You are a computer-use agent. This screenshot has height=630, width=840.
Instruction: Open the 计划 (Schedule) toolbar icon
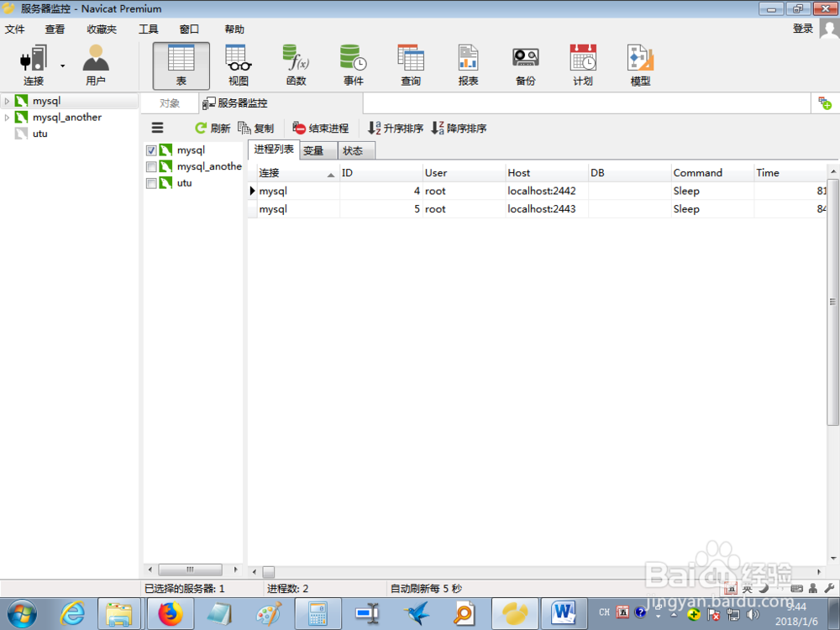tap(583, 66)
